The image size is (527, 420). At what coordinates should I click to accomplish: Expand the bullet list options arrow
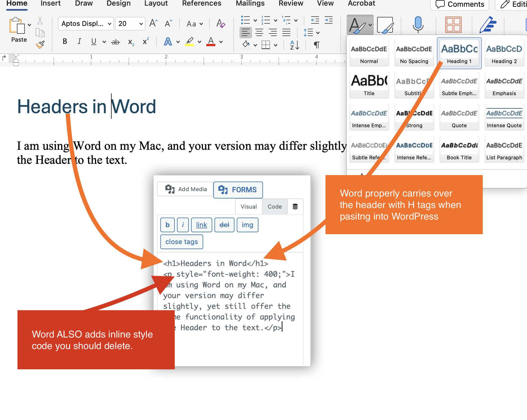[x=255, y=20]
